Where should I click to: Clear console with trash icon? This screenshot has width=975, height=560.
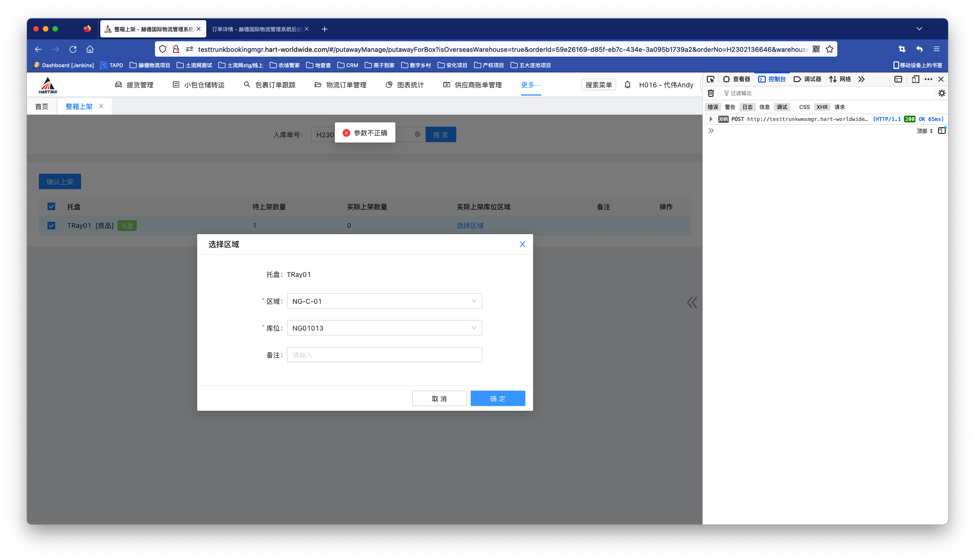(711, 93)
